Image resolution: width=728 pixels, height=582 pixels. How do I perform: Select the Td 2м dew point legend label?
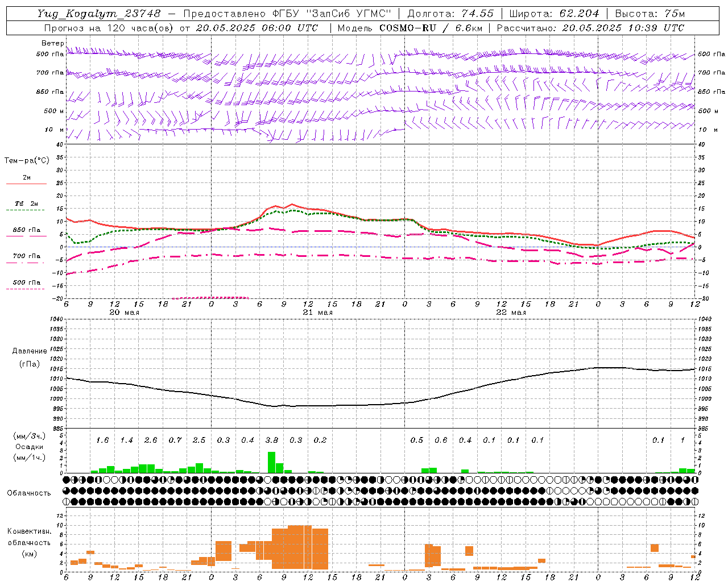(x=27, y=203)
